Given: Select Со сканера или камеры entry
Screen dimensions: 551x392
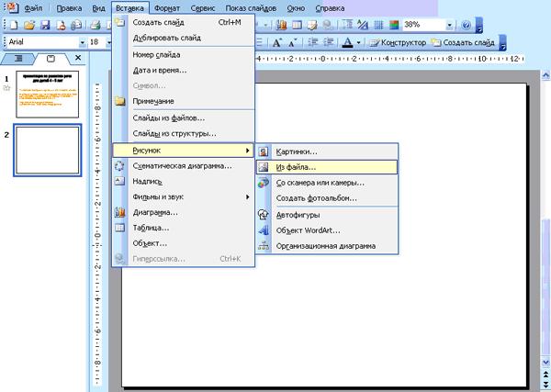Looking at the screenshot, I should point(327,183).
